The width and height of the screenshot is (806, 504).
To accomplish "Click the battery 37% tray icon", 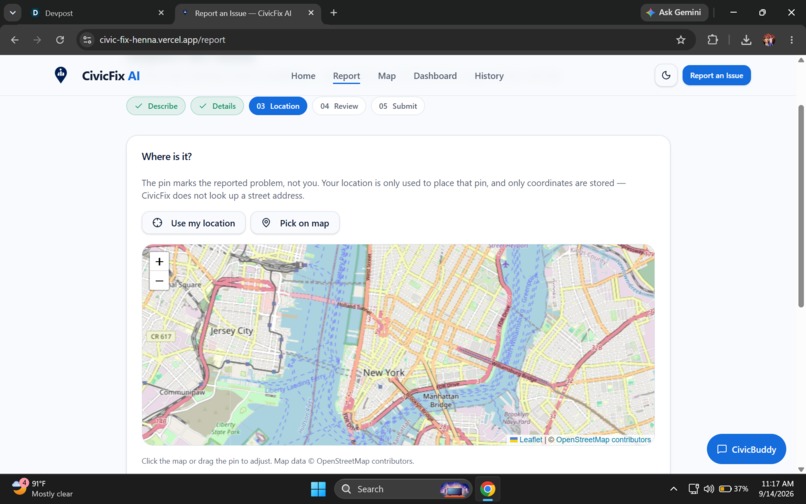I will pyautogui.click(x=734, y=489).
